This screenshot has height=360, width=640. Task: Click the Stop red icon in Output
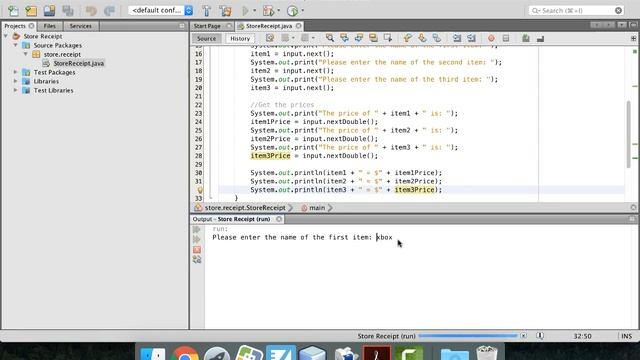tap(197, 249)
